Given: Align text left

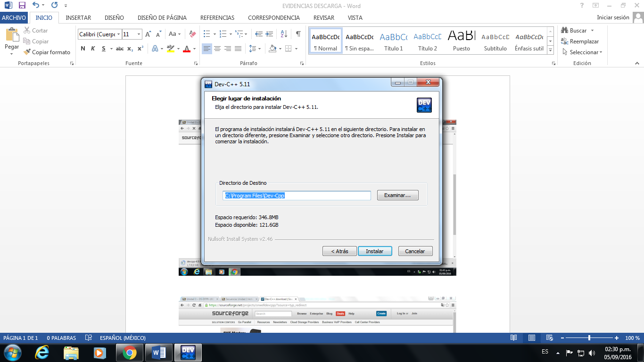Looking at the screenshot, I should (x=207, y=49).
